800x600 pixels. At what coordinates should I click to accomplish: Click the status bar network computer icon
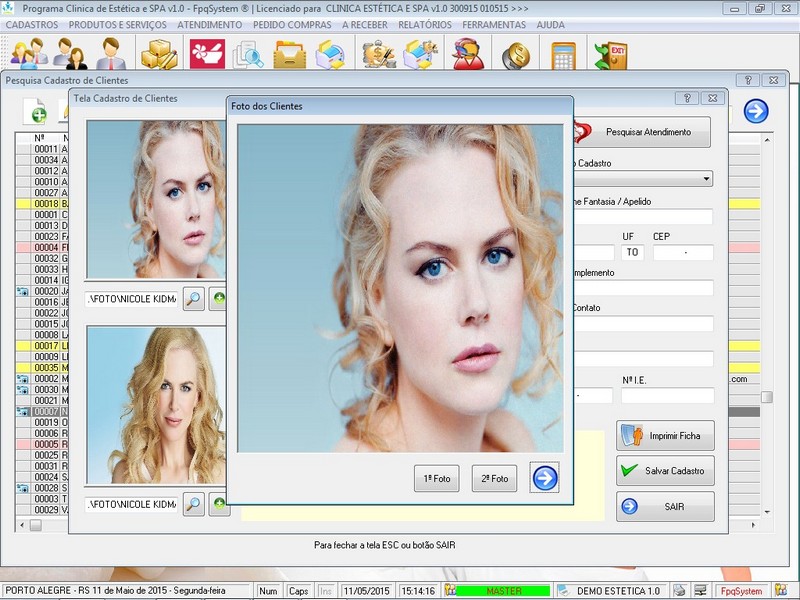(x=701, y=590)
